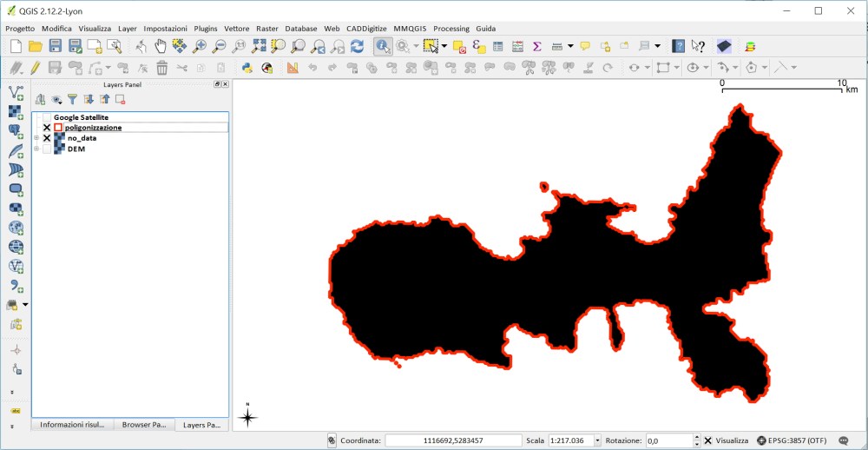
Task: Open the attribute table icon
Action: (498, 46)
